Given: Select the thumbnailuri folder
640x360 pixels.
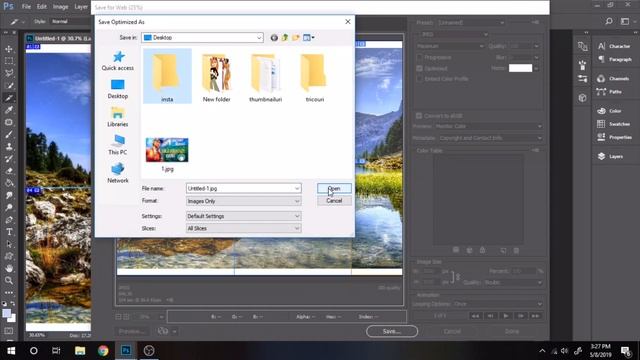Looking at the screenshot, I should coord(265,78).
